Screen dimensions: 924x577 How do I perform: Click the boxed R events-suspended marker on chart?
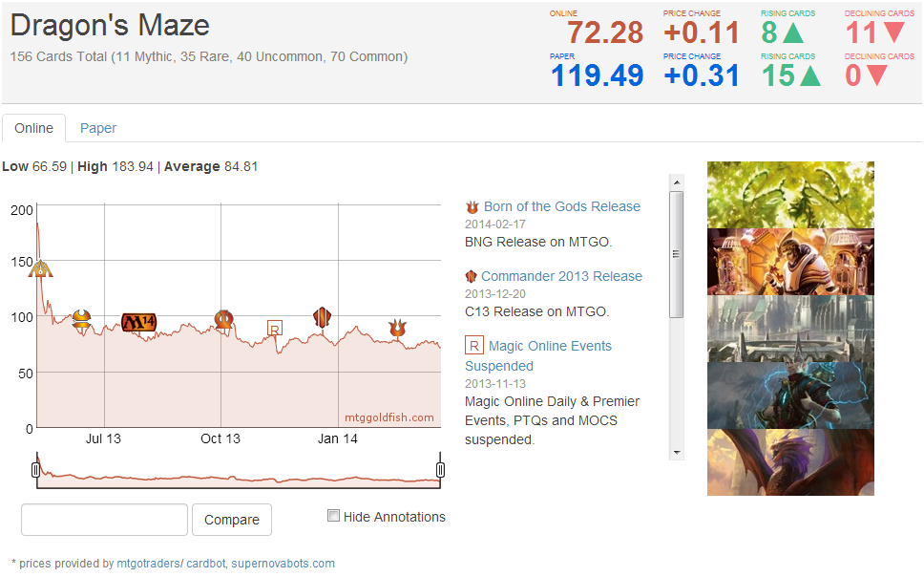[x=275, y=329]
